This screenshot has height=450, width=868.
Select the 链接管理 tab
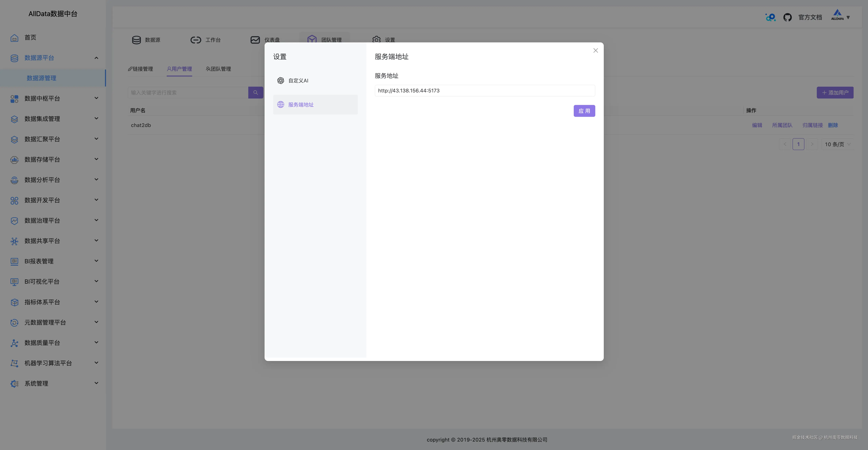pyautogui.click(x=140, y=69)
